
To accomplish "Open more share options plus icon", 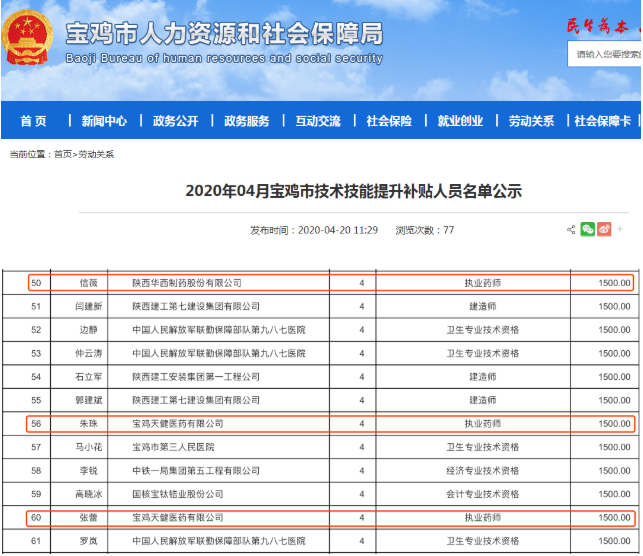I will (620, 230).
